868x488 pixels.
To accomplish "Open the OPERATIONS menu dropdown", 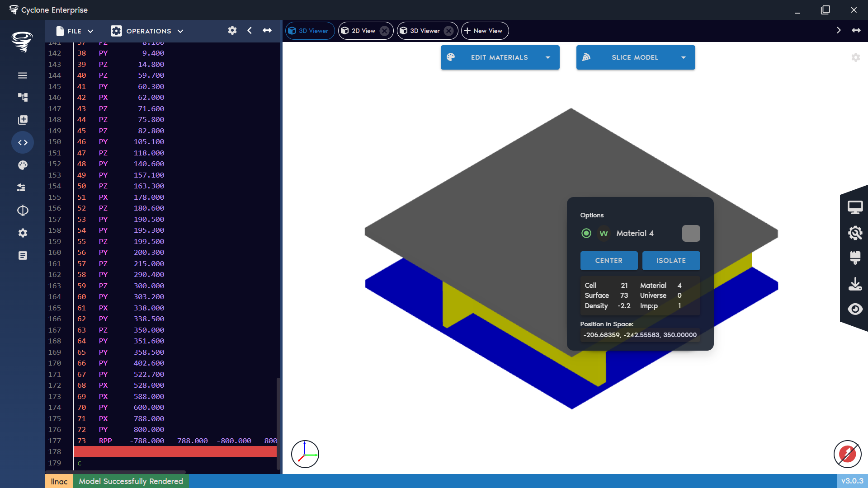I will click(x=147, y=31).
